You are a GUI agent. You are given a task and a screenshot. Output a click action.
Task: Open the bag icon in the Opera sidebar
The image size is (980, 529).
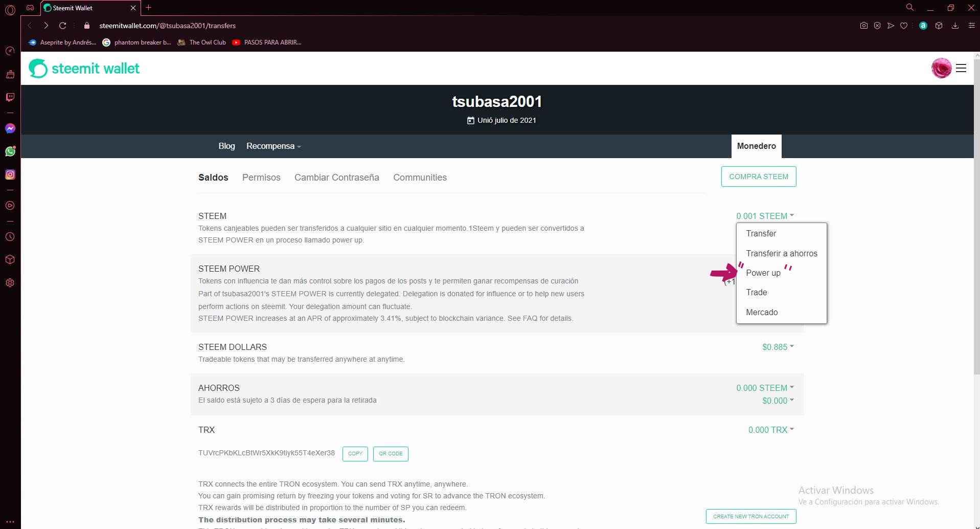click(x=10, y=74)
